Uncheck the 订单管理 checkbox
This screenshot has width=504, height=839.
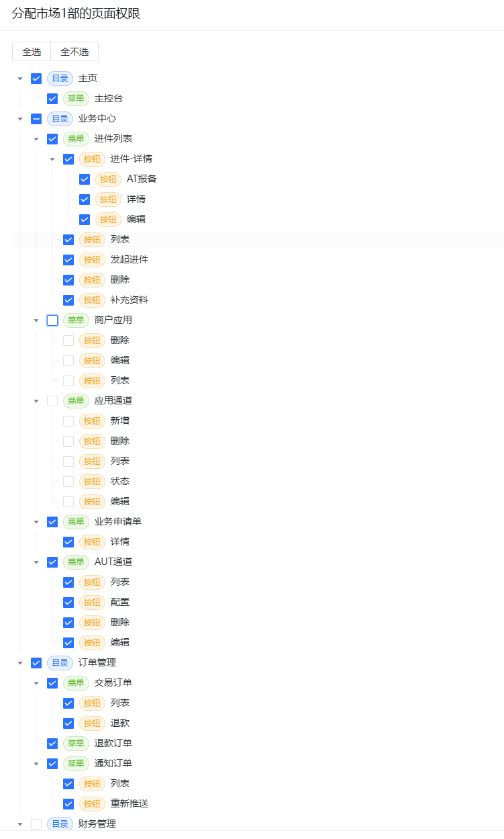coord(36,663)
